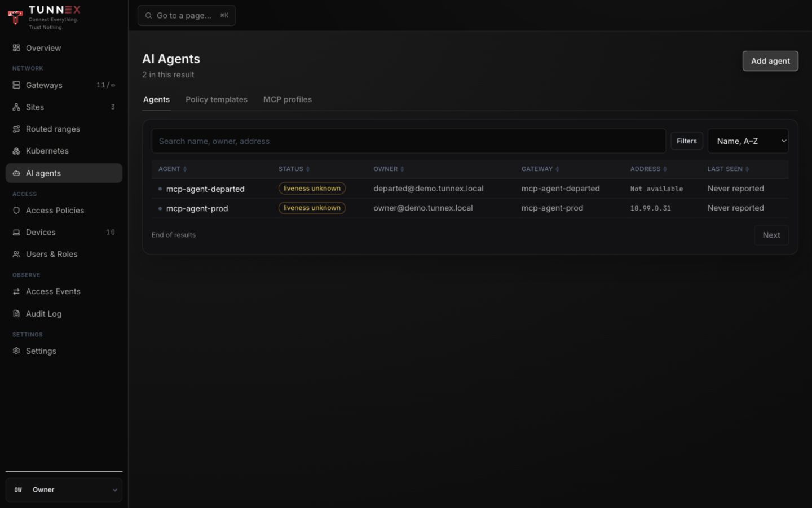Switch to the Policy templates tab
812x508 pixels.
tap(217, 99)
